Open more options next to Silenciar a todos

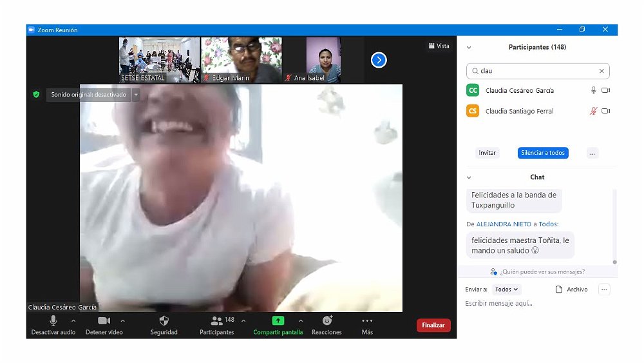click(592, 153)
